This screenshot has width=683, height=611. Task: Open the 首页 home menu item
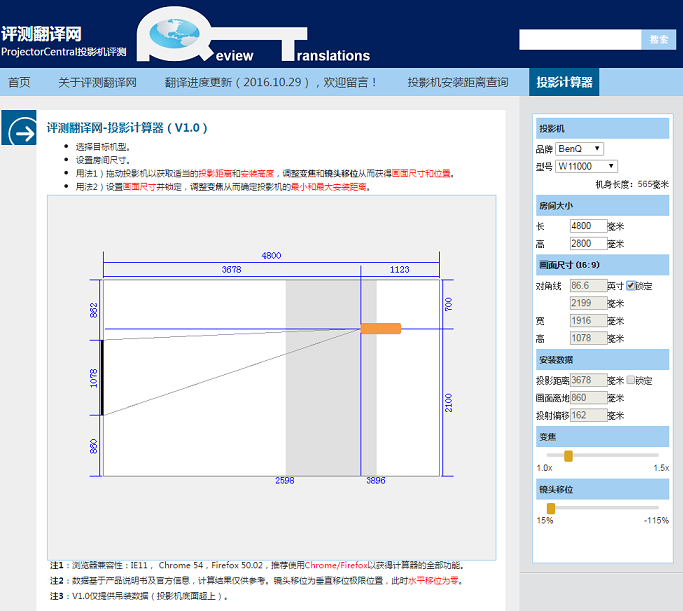pos(20,82)
